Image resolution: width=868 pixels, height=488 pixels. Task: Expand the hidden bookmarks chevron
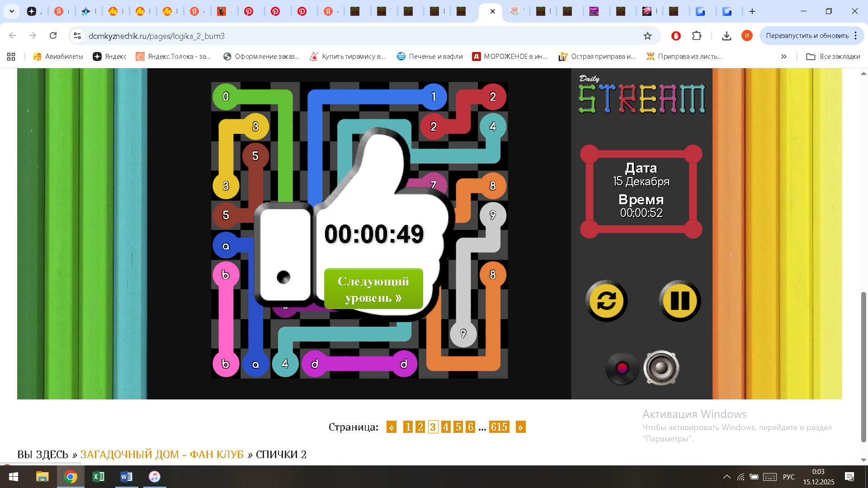(x=783, y=56)
